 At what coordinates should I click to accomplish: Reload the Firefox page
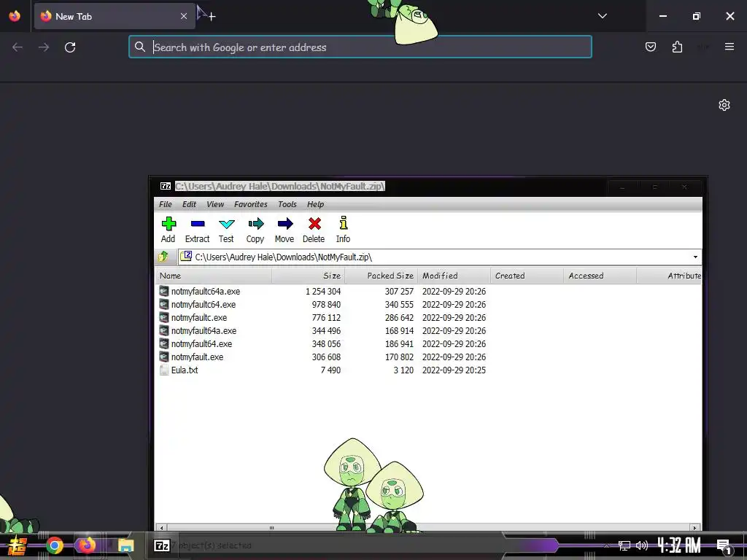pos(70,47)
